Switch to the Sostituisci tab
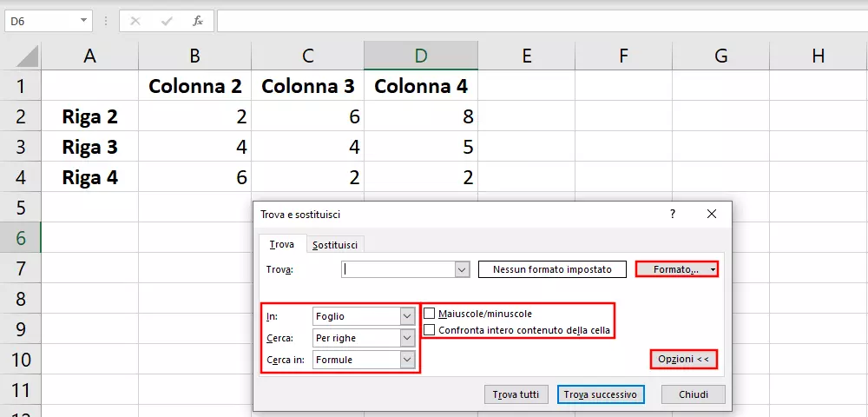 click(x=335, y=245)
